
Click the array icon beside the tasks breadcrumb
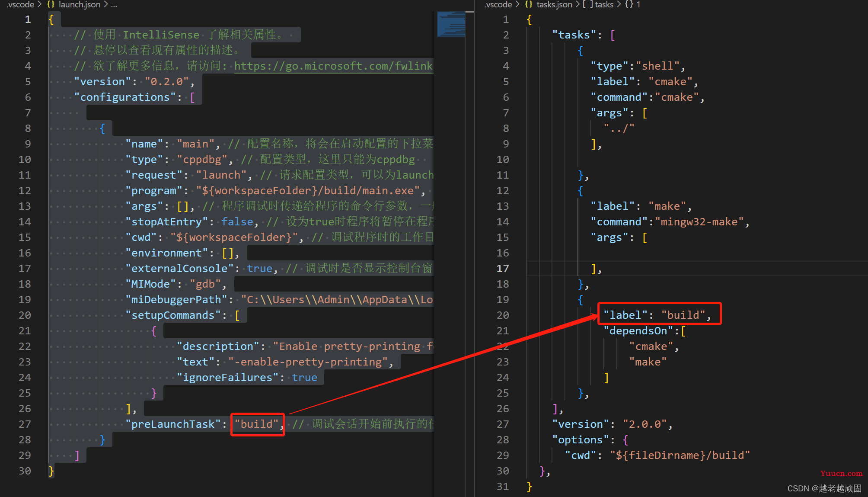pos(588,4)
